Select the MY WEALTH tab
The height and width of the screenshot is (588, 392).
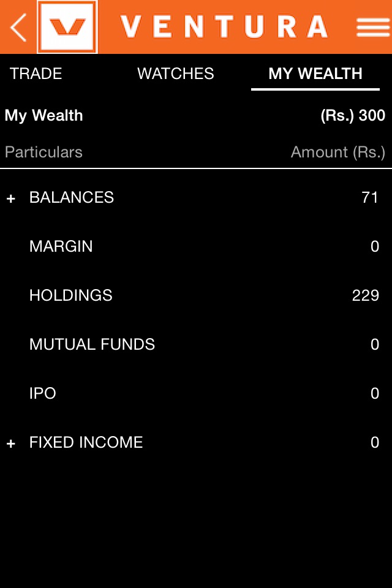pos(315,73)
